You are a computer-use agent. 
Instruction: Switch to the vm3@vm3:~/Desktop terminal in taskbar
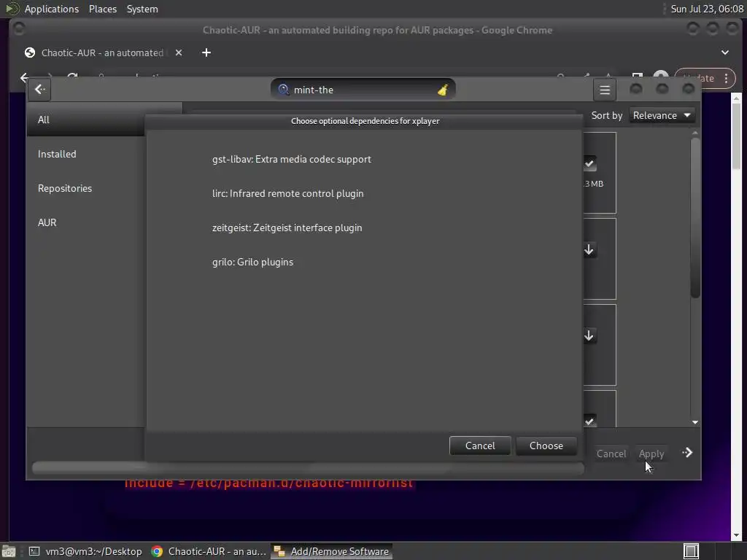coord(86,551)
